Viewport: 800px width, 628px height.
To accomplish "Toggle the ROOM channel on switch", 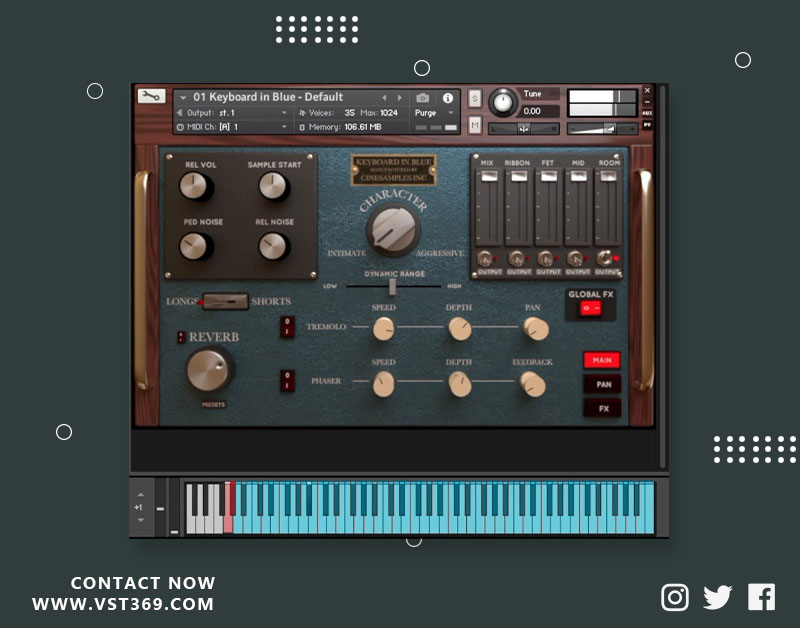I will tap(605, 258).
